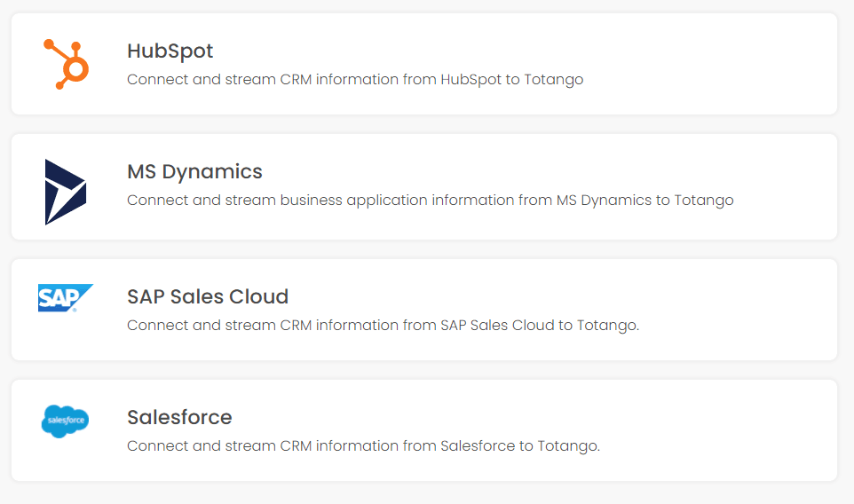Select the HubSpot CRM description text
Viewport: 854px width, 504px height.
point(355,80)
